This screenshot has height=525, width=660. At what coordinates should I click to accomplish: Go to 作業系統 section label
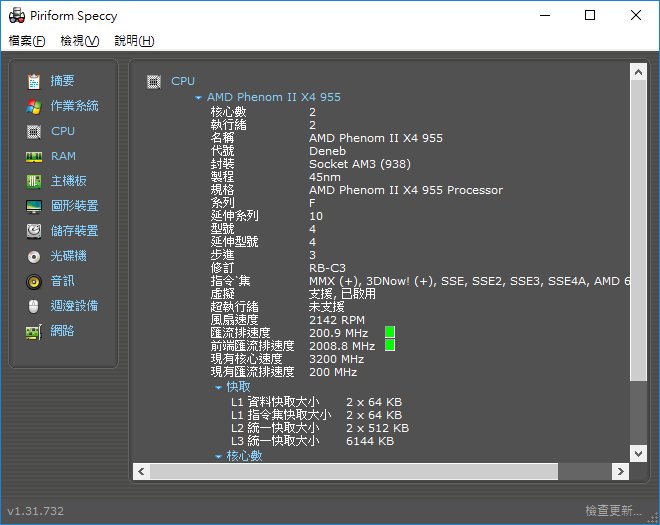75,106
